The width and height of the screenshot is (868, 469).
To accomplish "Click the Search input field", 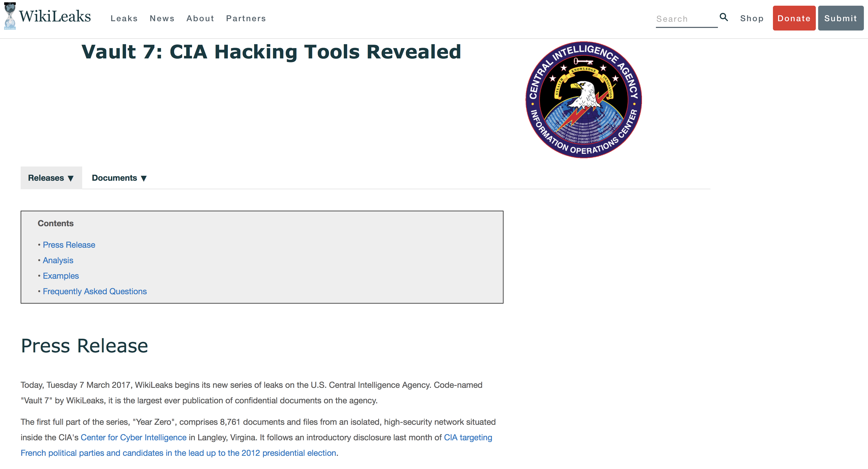I will pyautogui.click(x=686, y=19).
